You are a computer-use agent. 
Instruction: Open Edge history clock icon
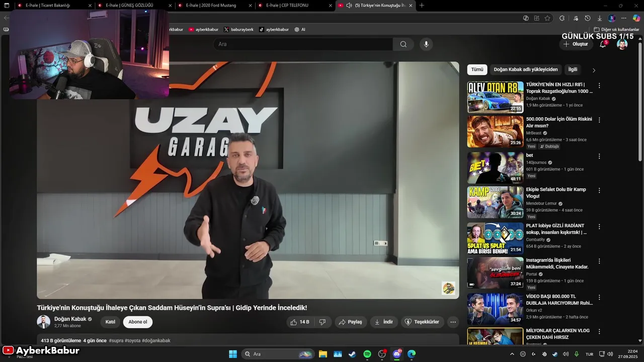click(588, 18)
